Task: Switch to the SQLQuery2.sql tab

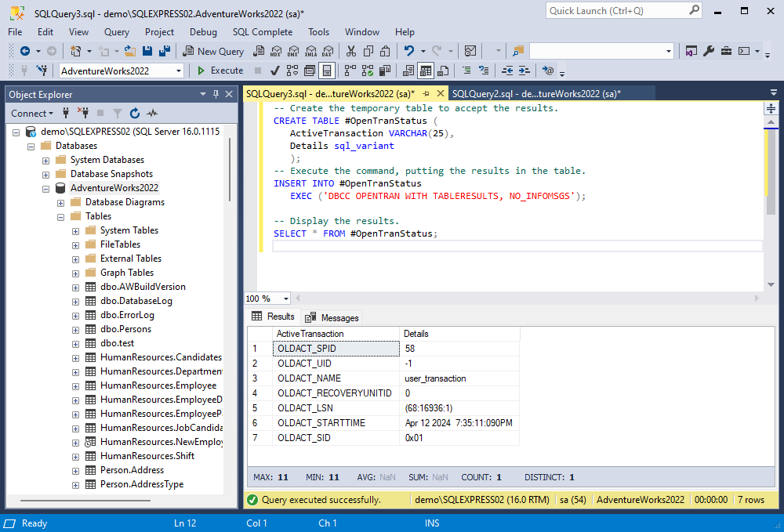Action: [536, 94]
